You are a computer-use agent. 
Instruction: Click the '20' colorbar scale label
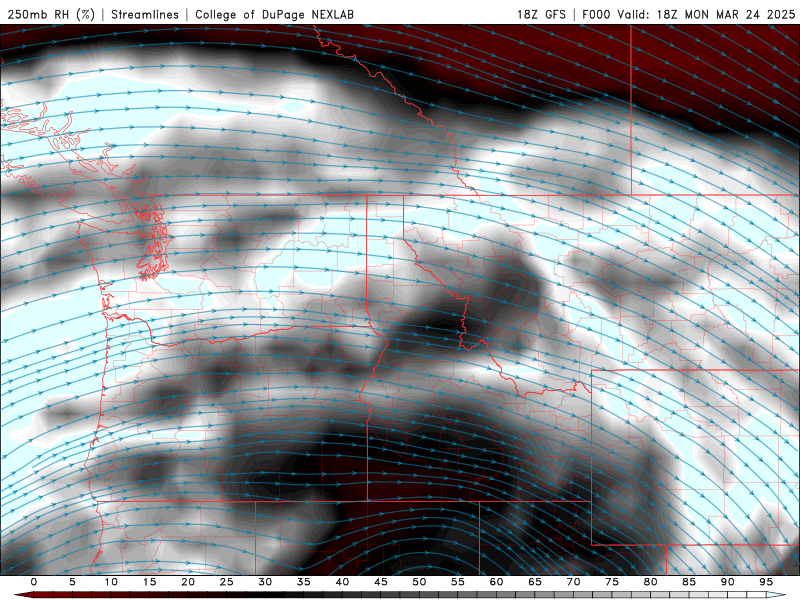188,582
